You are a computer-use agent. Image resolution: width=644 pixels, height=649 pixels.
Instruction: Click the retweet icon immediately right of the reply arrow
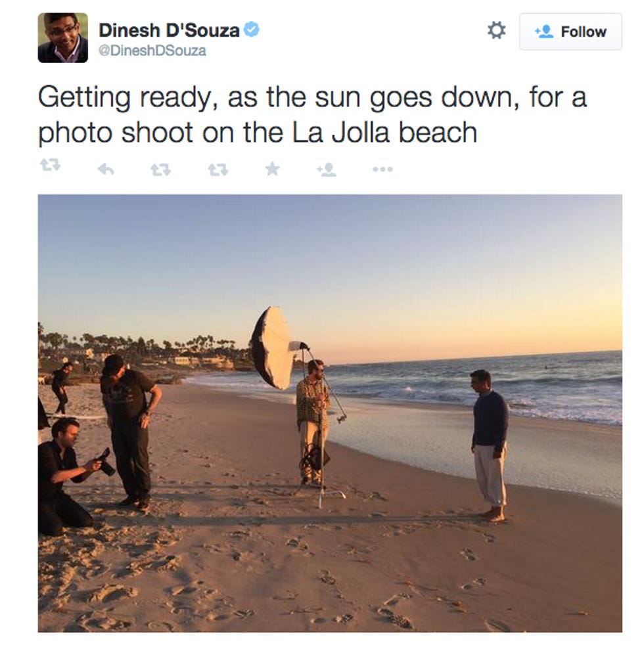[161, 169]
